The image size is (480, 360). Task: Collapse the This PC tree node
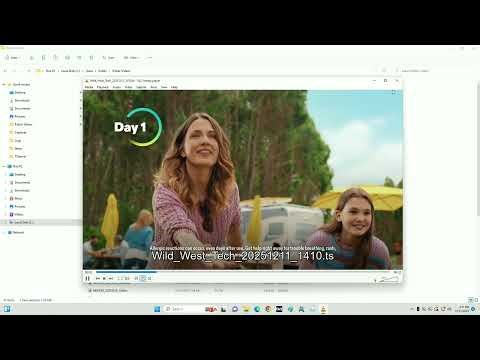click(x=4, y=166)
